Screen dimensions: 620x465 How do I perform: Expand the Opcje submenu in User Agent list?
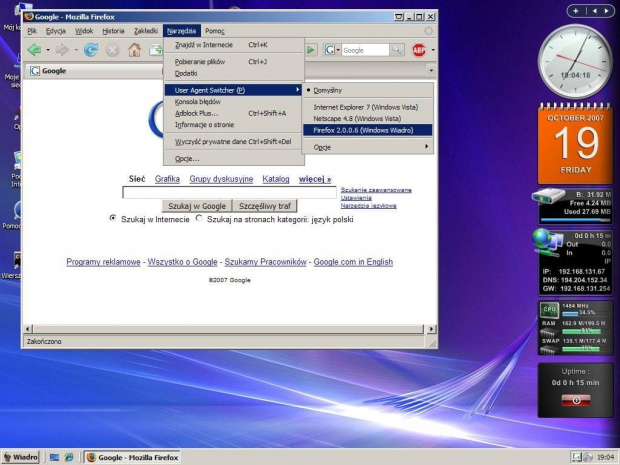tap(368, 147)
